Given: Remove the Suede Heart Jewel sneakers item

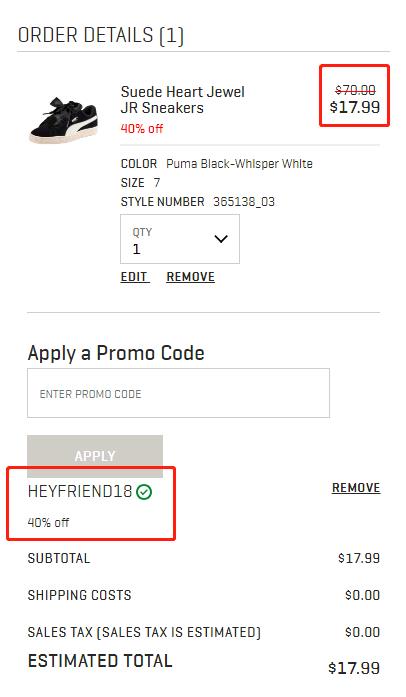Looking at the screenshot, I should point(190,277).
